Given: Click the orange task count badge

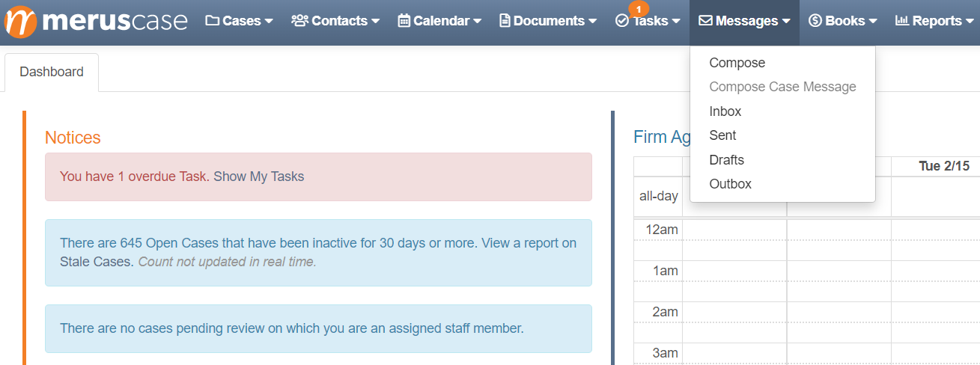Looking at the screenshot, I should point(639,9).
